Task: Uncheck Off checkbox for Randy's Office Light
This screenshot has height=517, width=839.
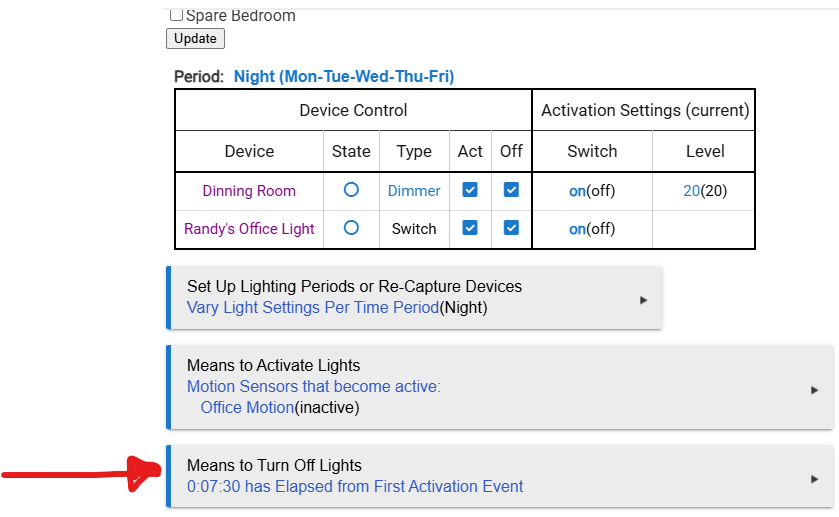Action: 511,228
